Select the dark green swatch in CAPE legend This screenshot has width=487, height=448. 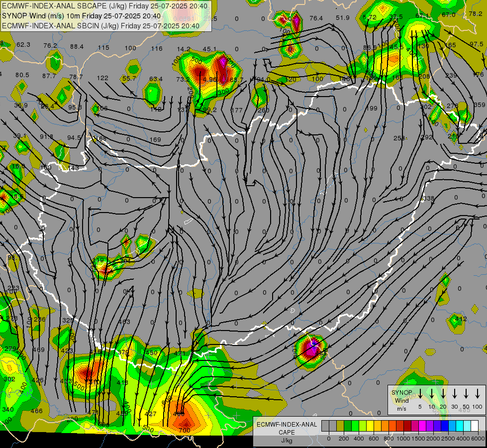click(348, 426)
